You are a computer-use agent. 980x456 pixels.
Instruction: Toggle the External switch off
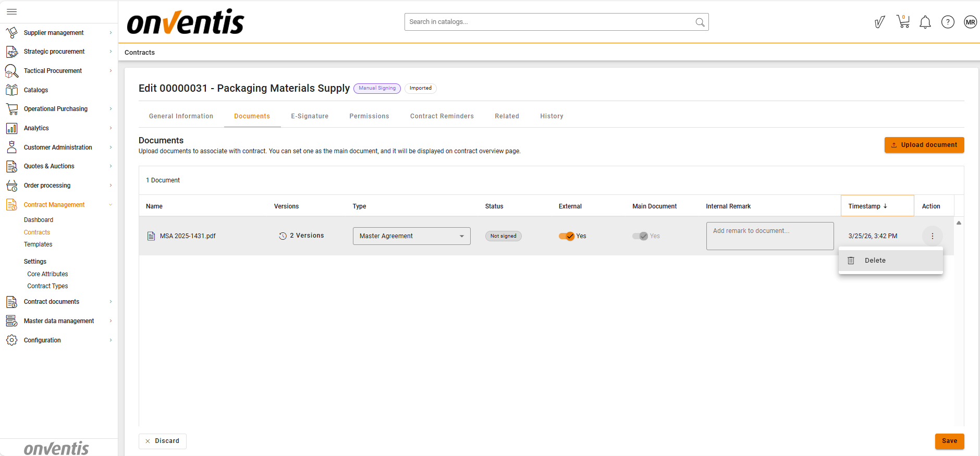pos(567,236)
